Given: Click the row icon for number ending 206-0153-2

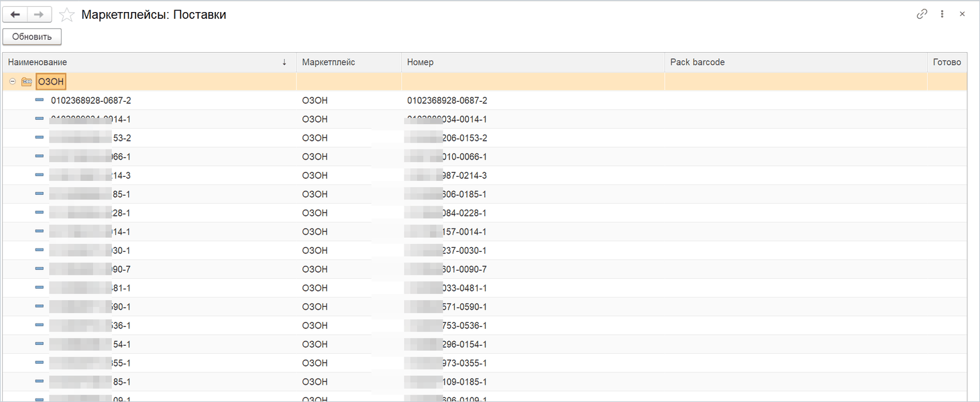Looking at the screenshot, I should pos(40,138).
